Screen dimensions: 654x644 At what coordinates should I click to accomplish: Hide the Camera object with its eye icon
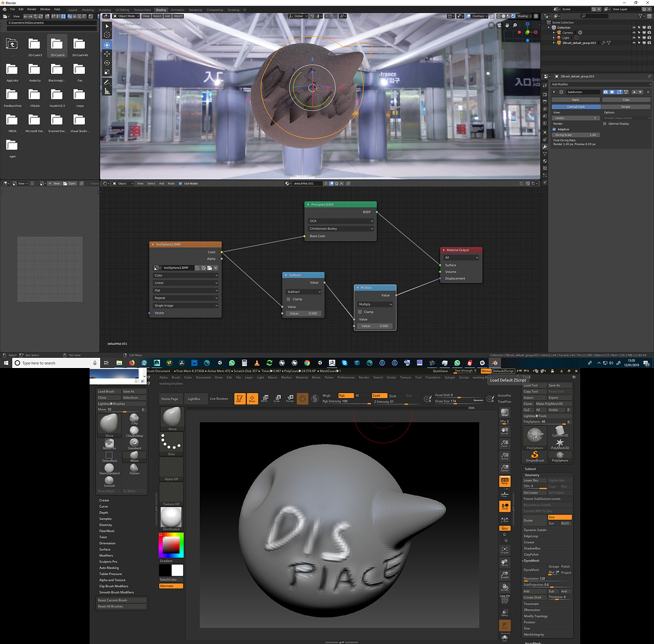point(634,33)
